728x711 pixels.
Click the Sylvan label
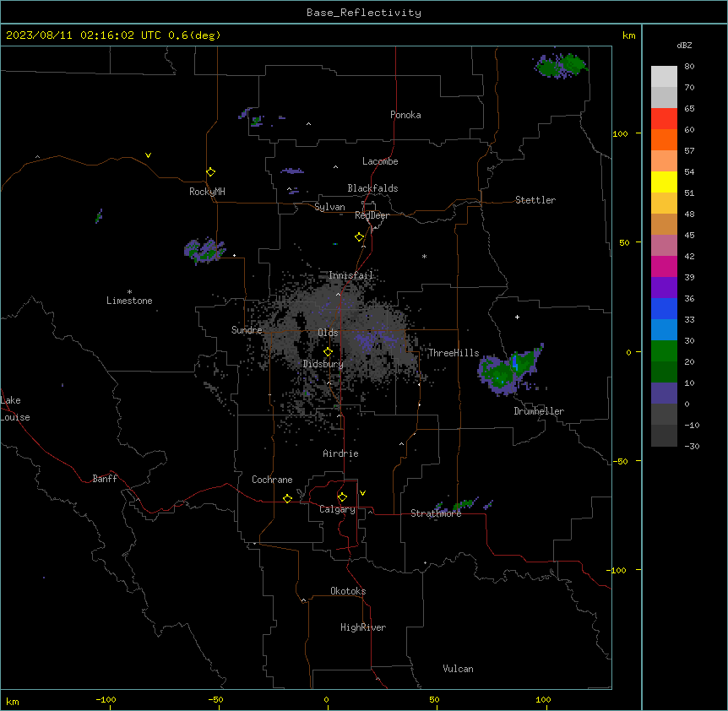(329, 207)
